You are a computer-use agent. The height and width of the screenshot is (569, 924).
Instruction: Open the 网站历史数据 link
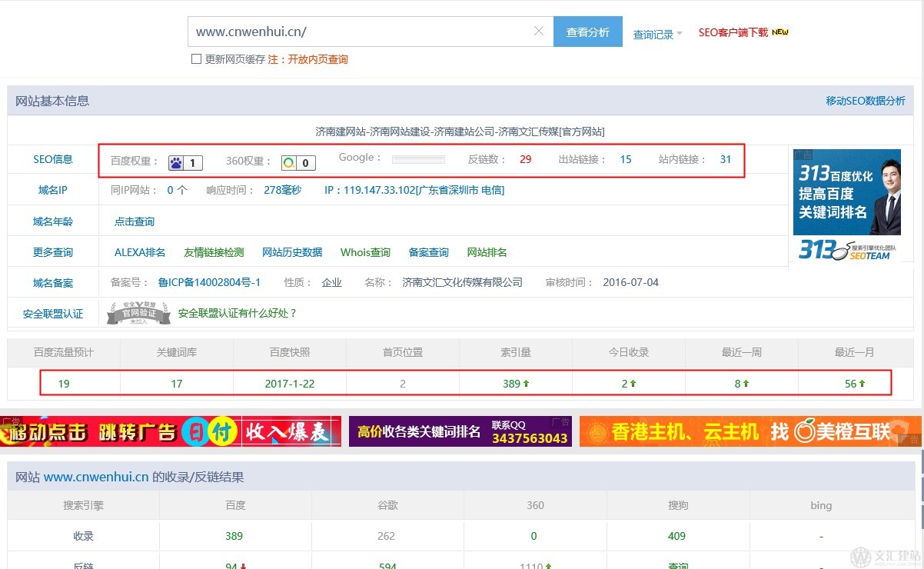click(x=292, y=252)
